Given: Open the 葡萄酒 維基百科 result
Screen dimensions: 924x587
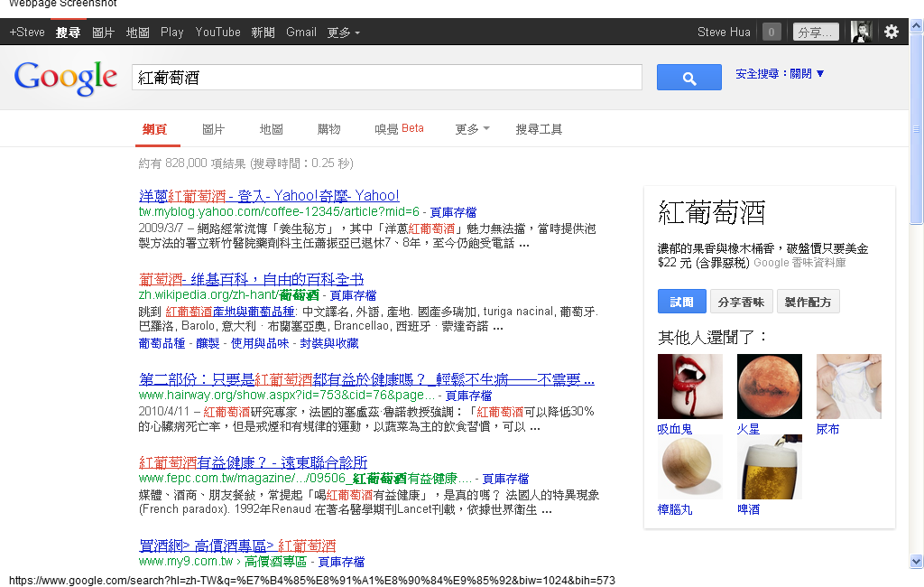Looking at the screenshot, I should 251,279.
